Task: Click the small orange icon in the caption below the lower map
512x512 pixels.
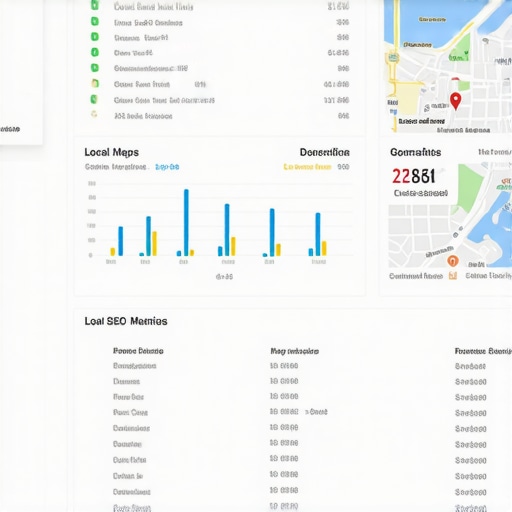Action: [x=453, y=276]
